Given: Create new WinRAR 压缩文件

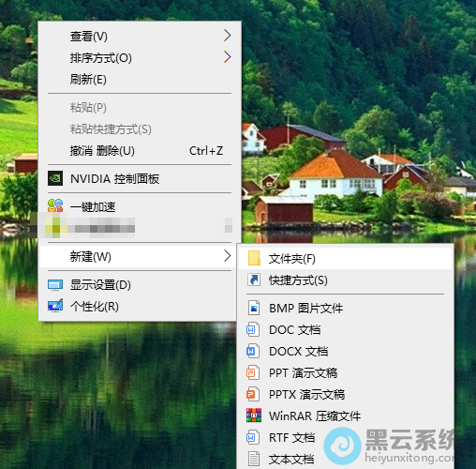Looking at the screenshot, I should point(345,416).
